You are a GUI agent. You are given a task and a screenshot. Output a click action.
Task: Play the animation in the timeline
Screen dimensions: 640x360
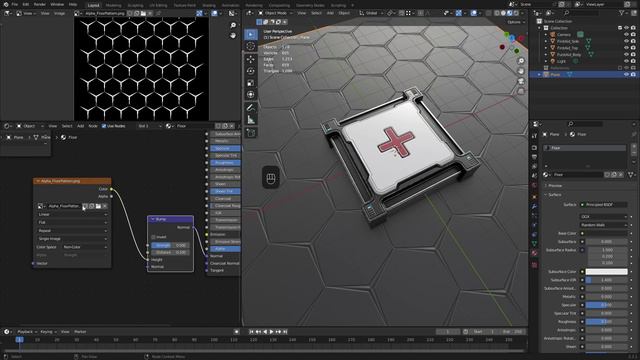tap(271, 332)
